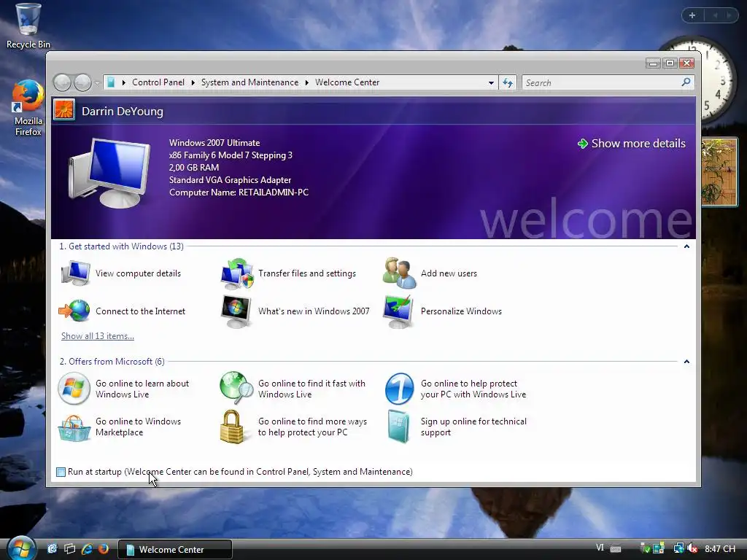
Task: Select Sign up online for technical support
Action: click(457, 427)
